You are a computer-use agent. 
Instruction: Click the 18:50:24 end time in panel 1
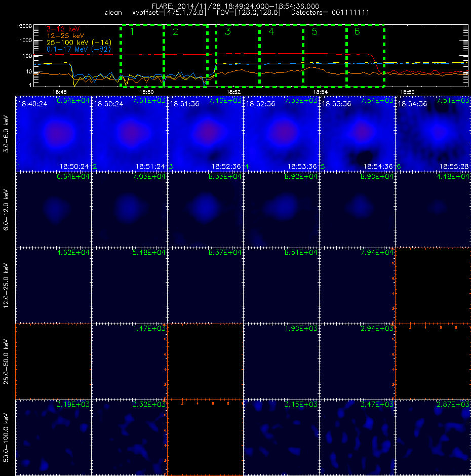click(x=74, y=167)
